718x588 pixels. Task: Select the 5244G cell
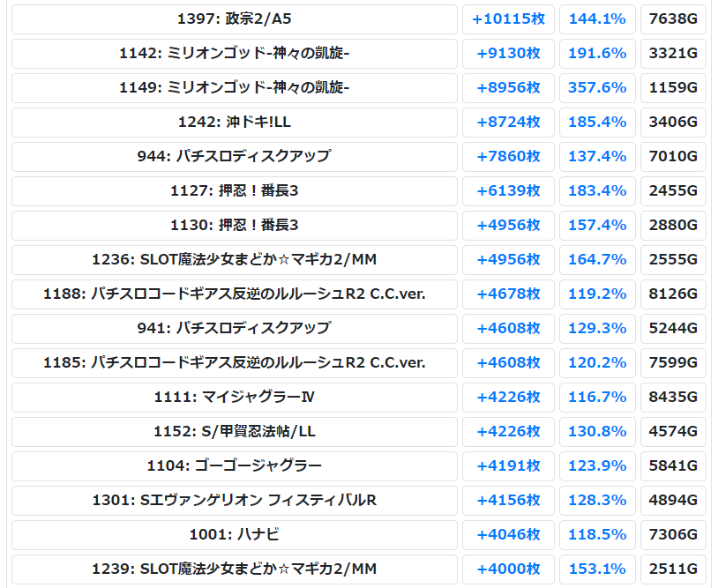(x=673, y=329)
